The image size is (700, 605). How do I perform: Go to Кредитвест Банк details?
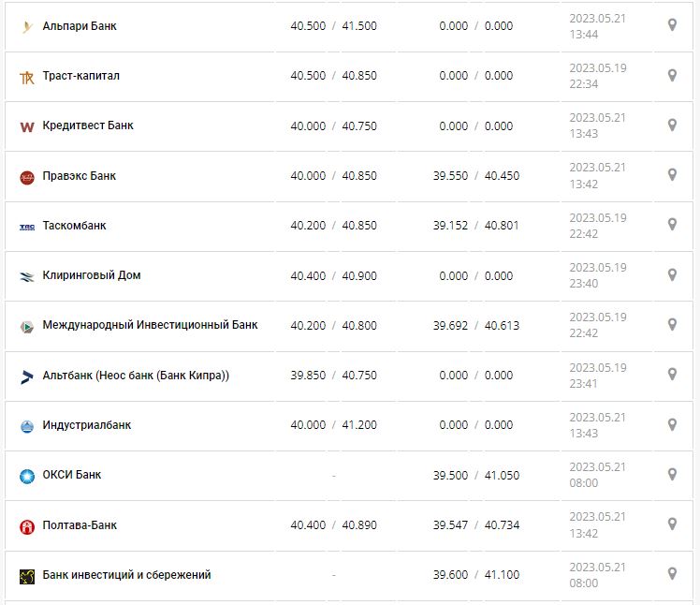[x=88, y=125]
